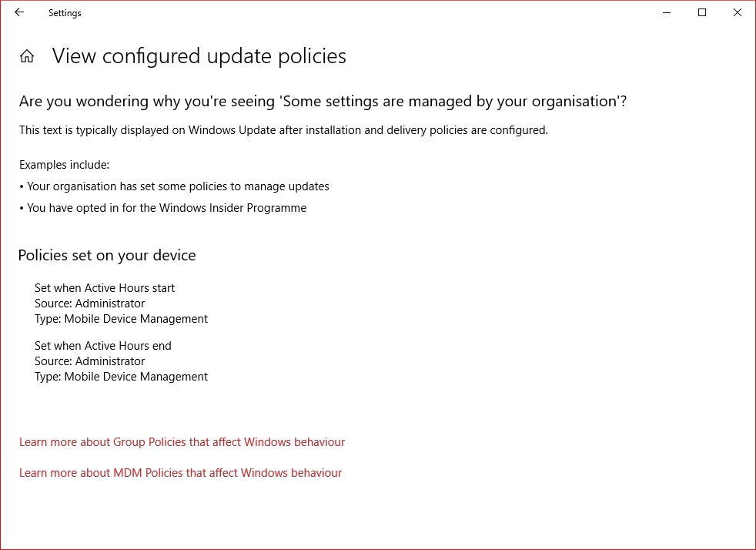Click the 'Policies set on your device' heading
Image resolution: width=756 pixels, height=550 pixels.
107,255
